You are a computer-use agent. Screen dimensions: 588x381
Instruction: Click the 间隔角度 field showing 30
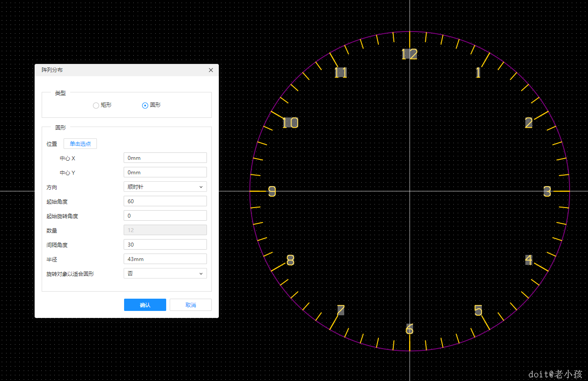165,244
